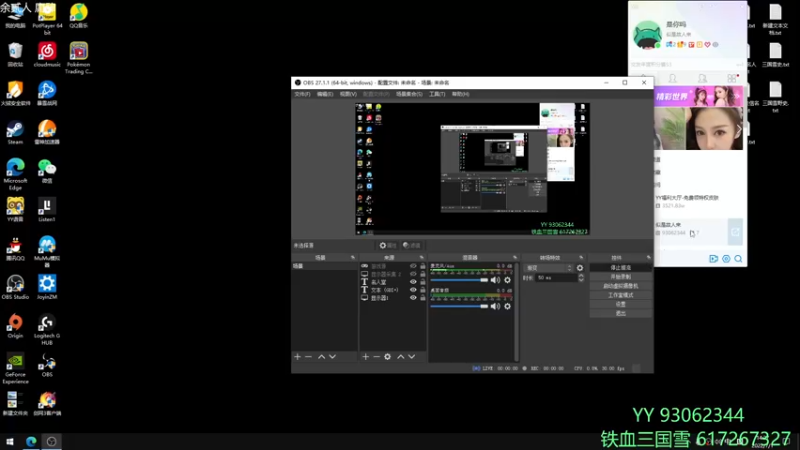
Task: Click the YY profile avatar
Action: click(x=647, y=35)
